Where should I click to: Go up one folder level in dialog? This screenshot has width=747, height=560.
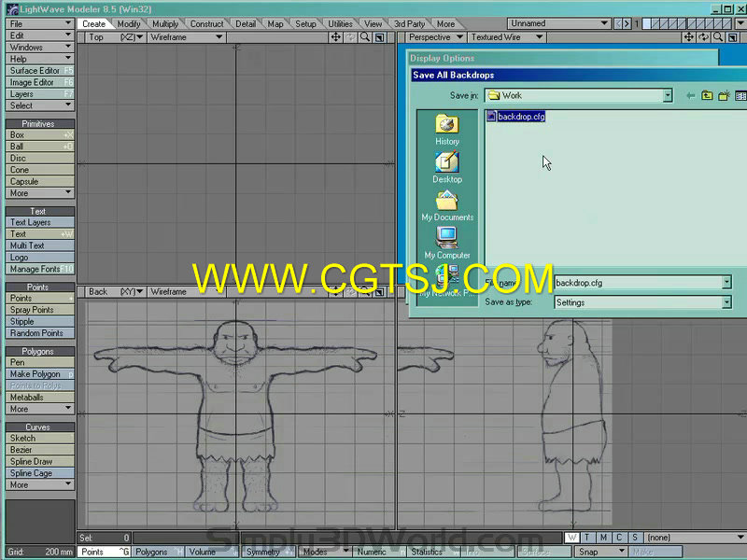pyautogui.click(x=707, y=96)
